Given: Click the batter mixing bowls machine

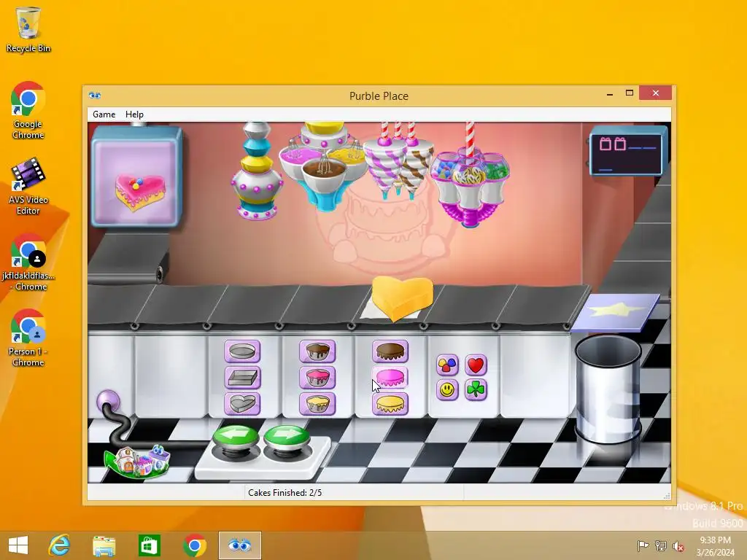Looking at the screenshot, I should 325,166.
